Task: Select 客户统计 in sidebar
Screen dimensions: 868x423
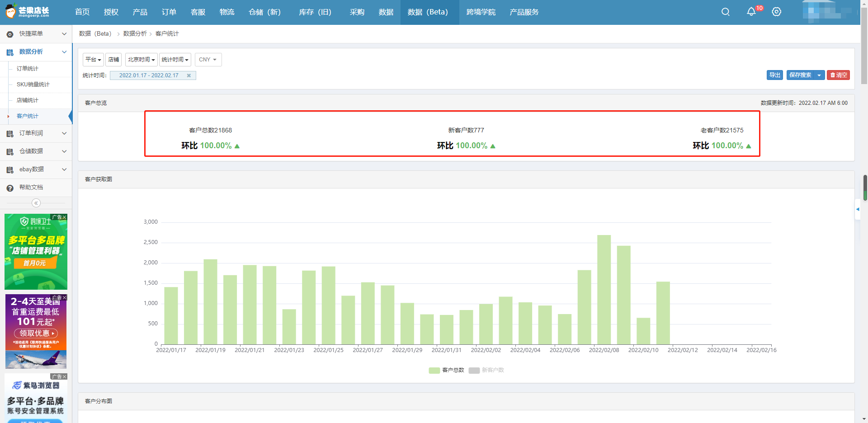Action: 28,116
